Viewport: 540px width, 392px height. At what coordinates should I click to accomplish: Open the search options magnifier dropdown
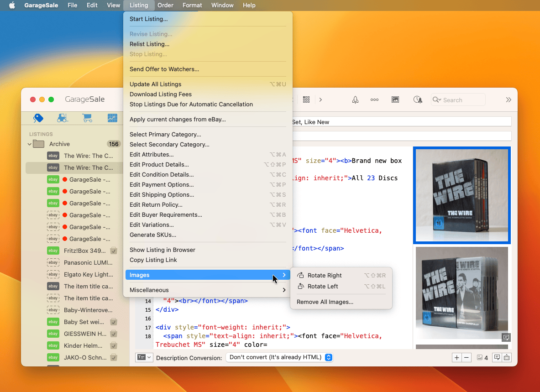[x=437, y=100]
